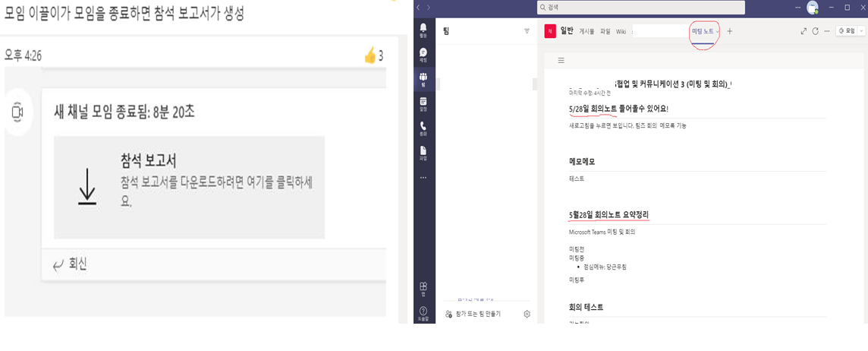Reload the tab with refresh icon
This screenshot has width=868, height=351.
click(816, 32)
